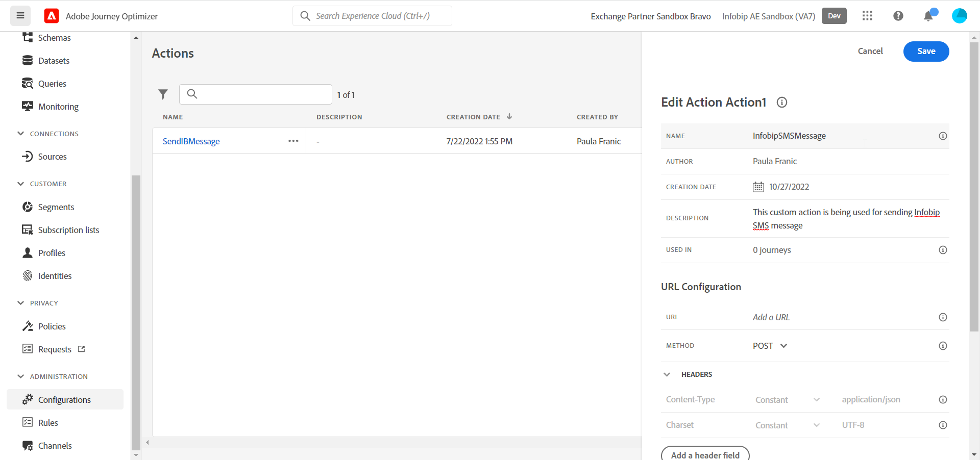
Task: Collapse the CONNECTIONS sidebar group
Action: (x=21, y=134)
